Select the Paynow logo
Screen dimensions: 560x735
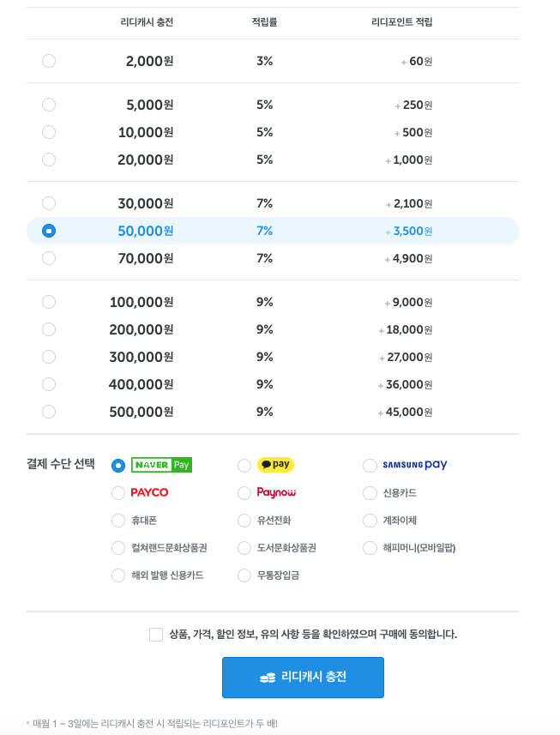pos(275,493)
